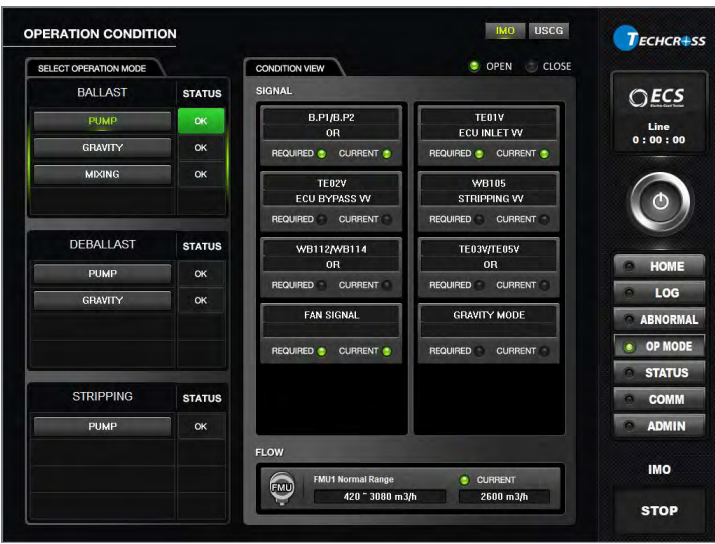Click the round power button

(x=660, y=201)
